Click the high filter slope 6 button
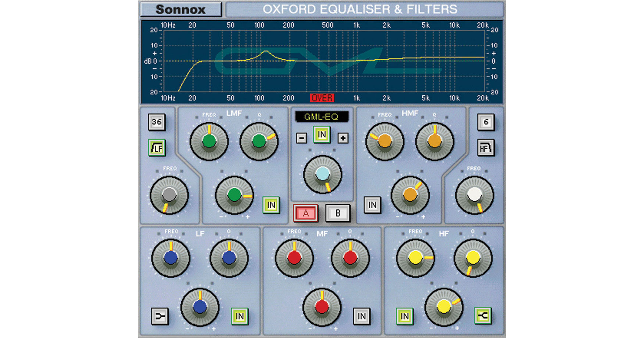Image resolution: width=644 pixels, height=338 pixels. point(486,122)
